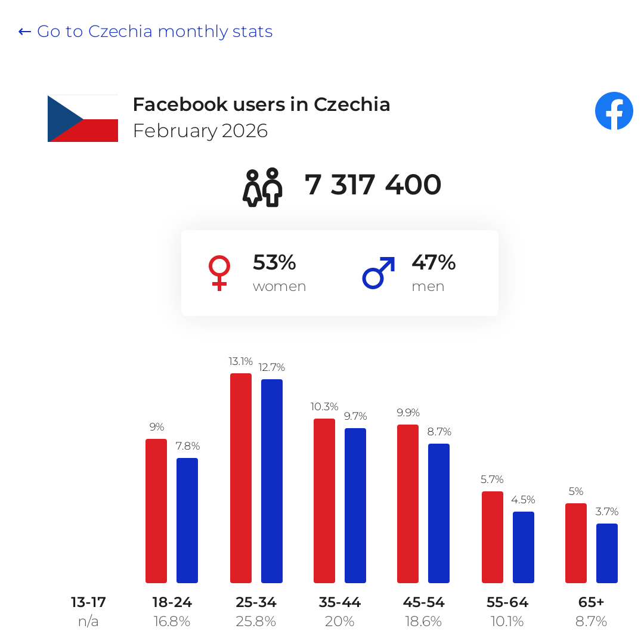The width and height of the screenshot is (644, 644).
Task: Click the Facebook users in Czechia heading
Action: (261, 104)
